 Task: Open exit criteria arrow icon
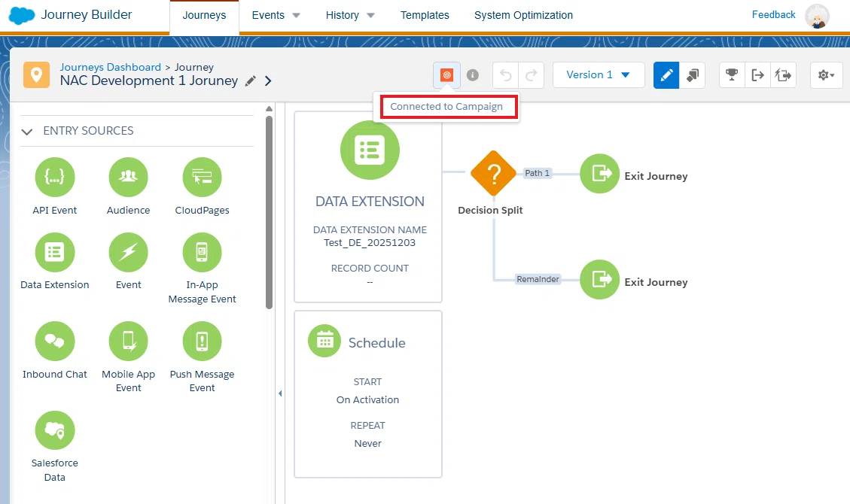tap(758, 75)
